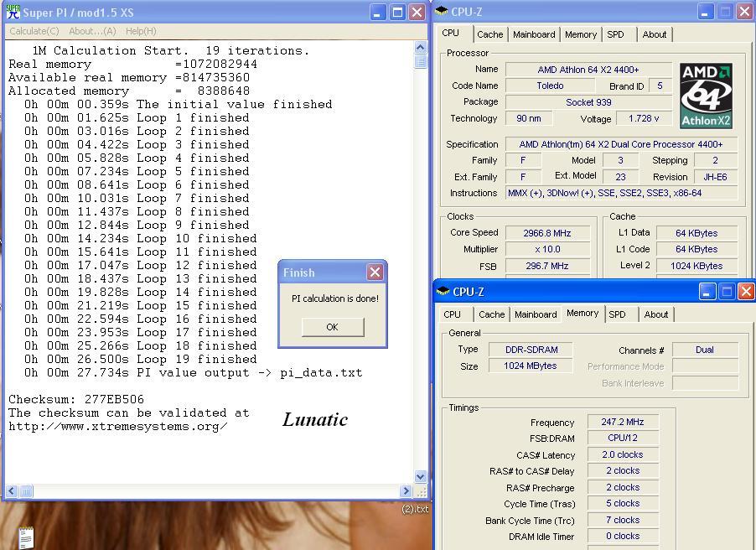Click the Super PI horizontal scroll right arrow
This screenshot has height=550, width=756.
406,491
